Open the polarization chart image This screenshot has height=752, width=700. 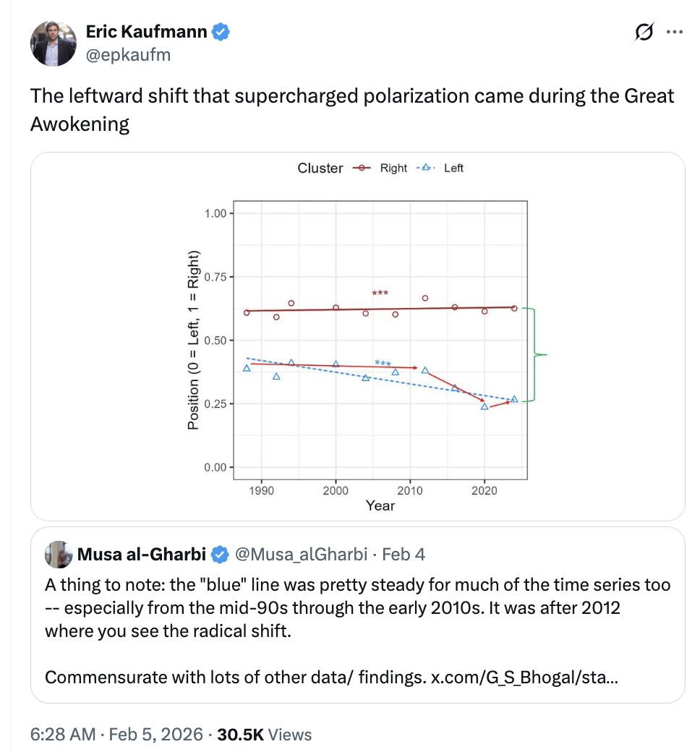(x=357, y=336)
